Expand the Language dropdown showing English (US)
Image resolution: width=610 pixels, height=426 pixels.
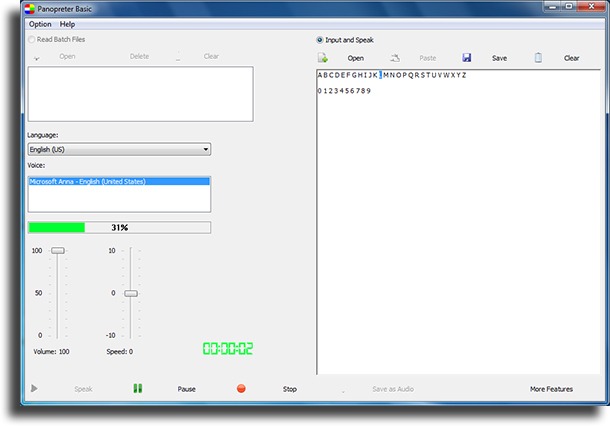pos(119,149)
